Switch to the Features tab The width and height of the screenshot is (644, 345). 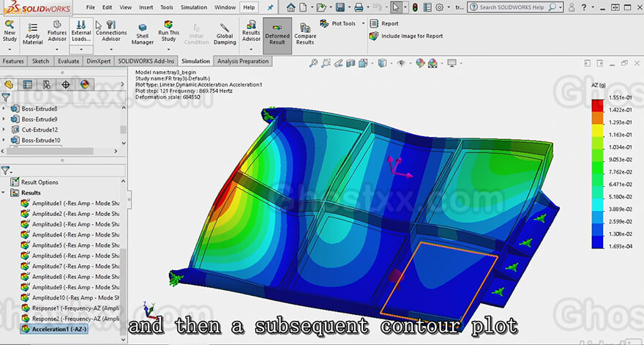coord(13,62)
